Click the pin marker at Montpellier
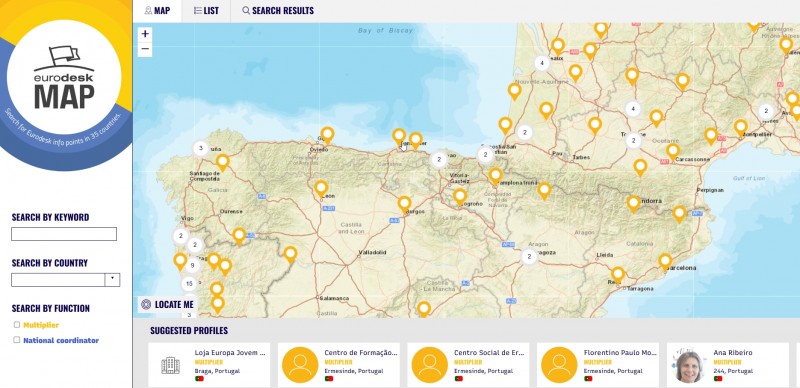The height and width of the screenshot is (388, 800). 740,127
